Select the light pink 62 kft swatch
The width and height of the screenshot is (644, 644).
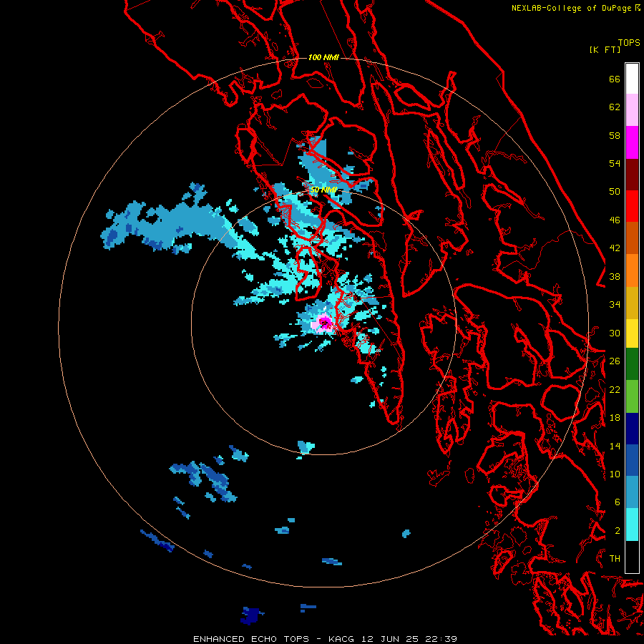coord(632,109)
